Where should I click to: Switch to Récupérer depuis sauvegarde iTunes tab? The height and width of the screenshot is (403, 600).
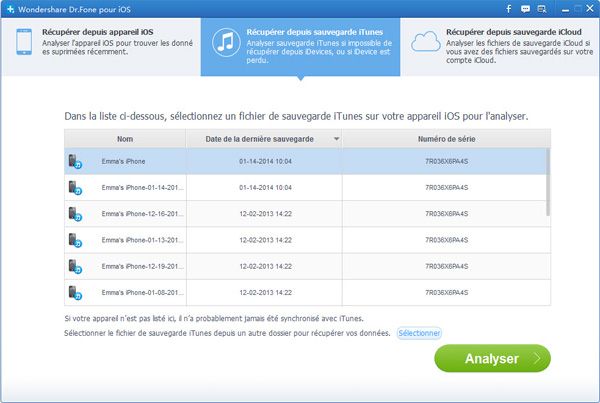point(300,47)
